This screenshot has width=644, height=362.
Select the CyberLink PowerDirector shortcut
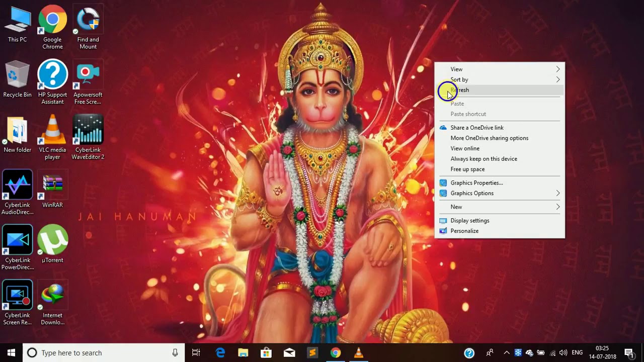click(x=17, y=248)
